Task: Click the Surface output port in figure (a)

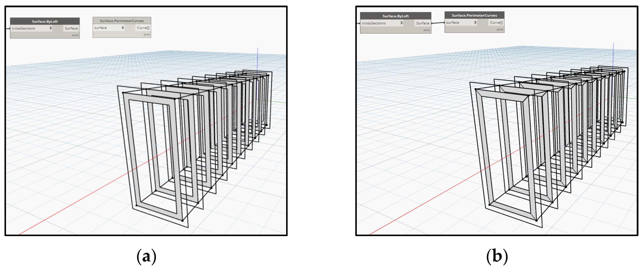Action: 71,28
